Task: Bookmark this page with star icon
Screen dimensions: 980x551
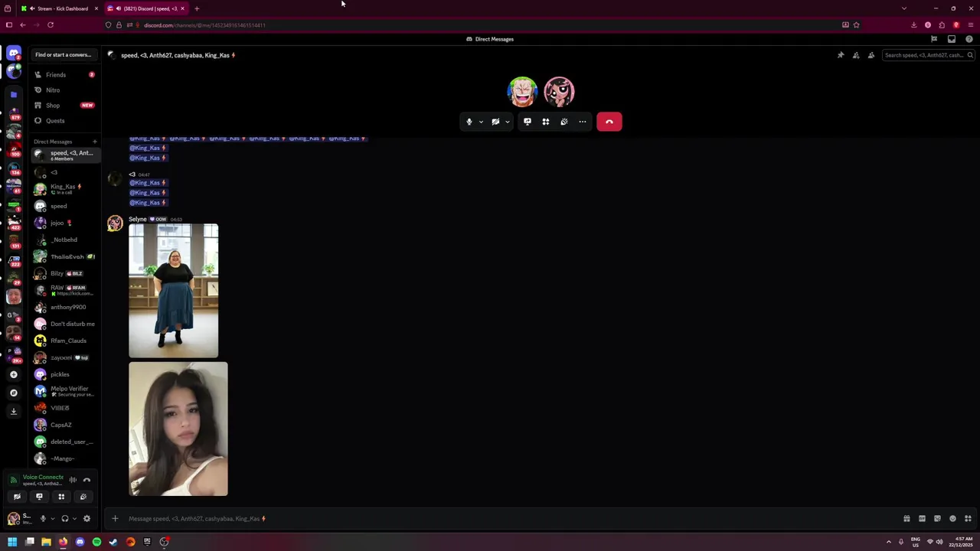Action: tap(856, 25)
